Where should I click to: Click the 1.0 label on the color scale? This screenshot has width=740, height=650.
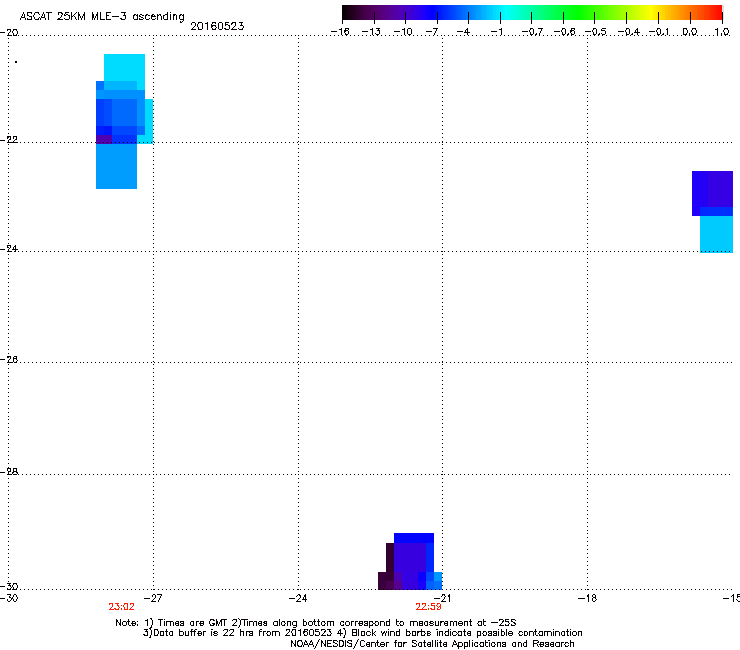click(x=722, y=32)
